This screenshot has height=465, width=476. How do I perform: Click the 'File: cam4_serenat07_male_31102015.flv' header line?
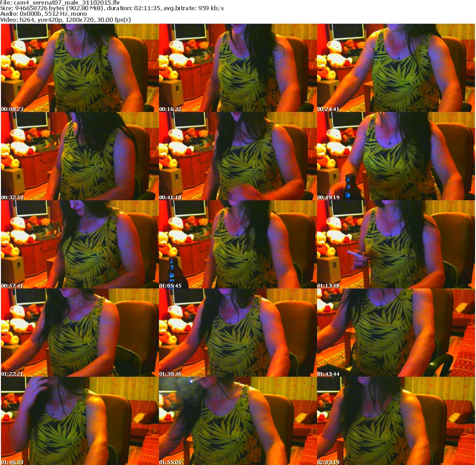pos(60,3)
